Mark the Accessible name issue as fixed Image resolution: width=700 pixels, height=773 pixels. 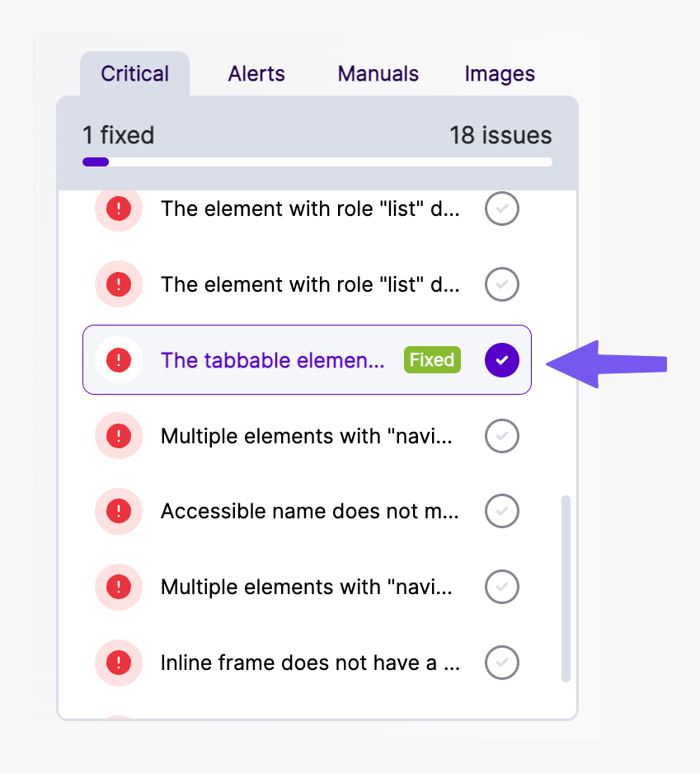click(502, 512)
